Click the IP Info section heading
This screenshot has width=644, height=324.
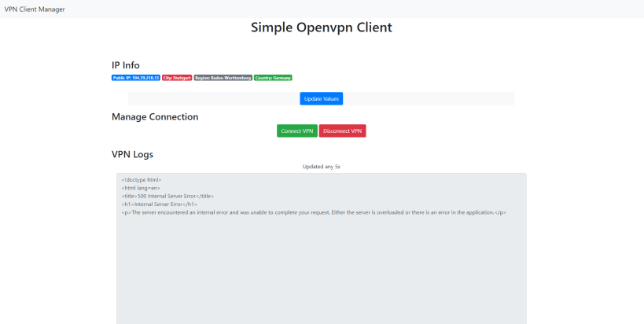coord(126,65)
